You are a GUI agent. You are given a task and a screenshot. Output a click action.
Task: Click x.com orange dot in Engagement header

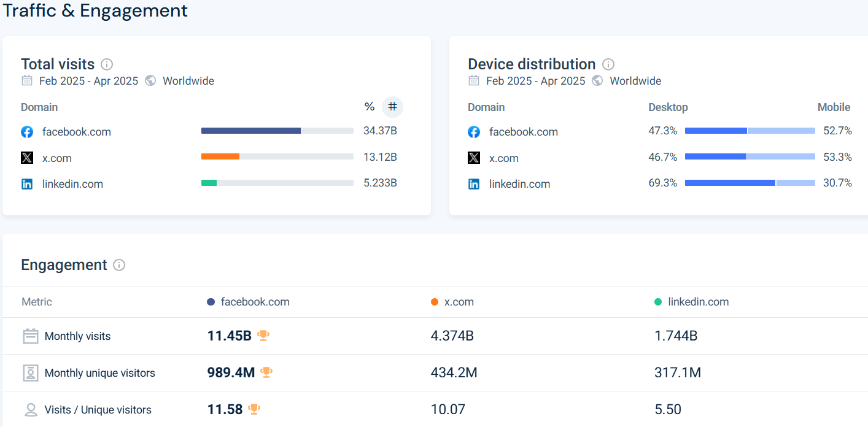[435, 302]
